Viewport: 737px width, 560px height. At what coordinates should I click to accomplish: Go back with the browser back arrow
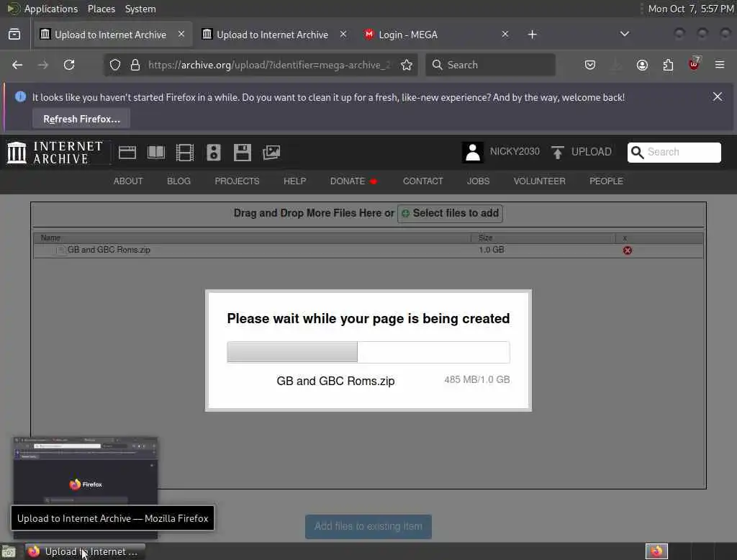pyautogui.click(x=17, y=65)
